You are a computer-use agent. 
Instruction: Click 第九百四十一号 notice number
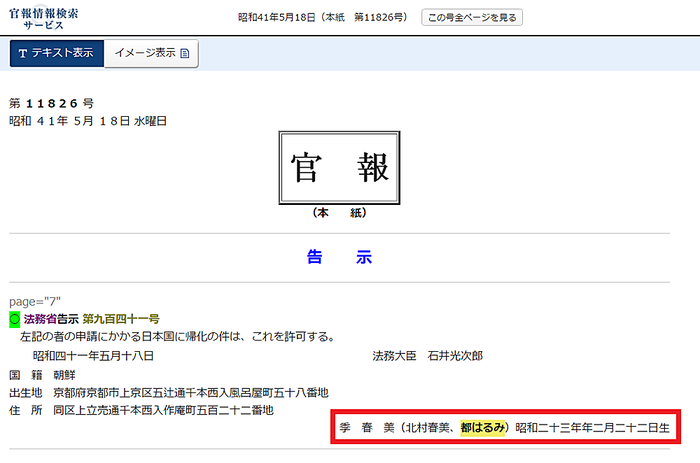click(121, 319)
